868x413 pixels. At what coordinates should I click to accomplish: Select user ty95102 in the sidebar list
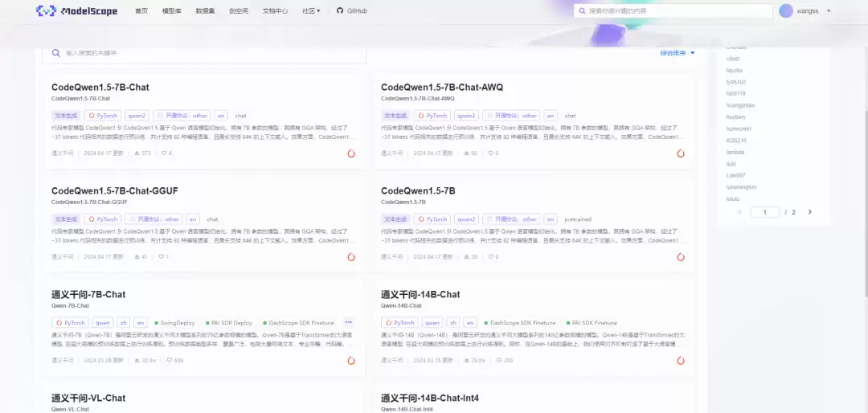click(735, 82)
